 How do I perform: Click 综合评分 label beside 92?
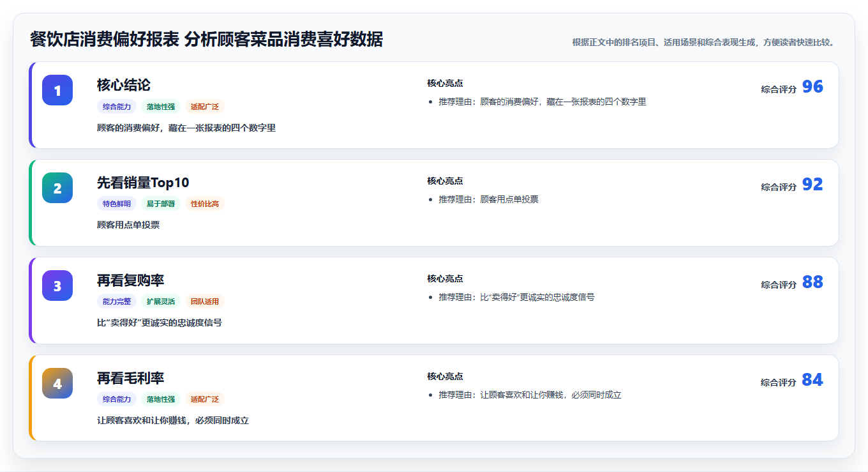(x=779, y=187)
